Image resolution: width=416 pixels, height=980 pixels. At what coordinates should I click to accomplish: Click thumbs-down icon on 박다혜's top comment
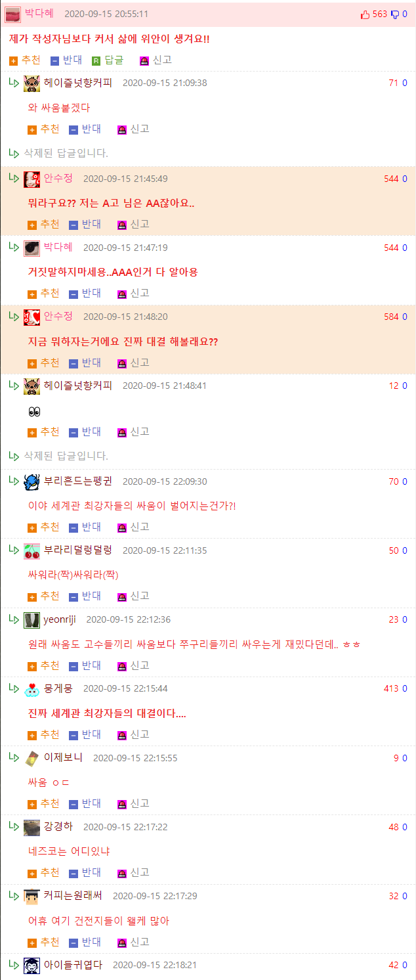(x=395, y=14)
